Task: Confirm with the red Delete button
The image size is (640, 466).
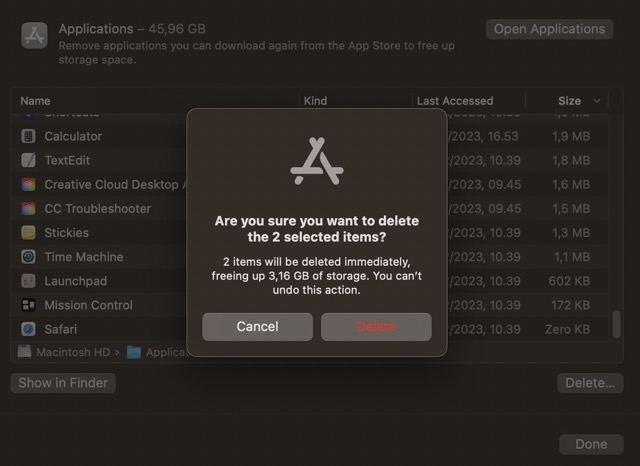Action: 376,327
